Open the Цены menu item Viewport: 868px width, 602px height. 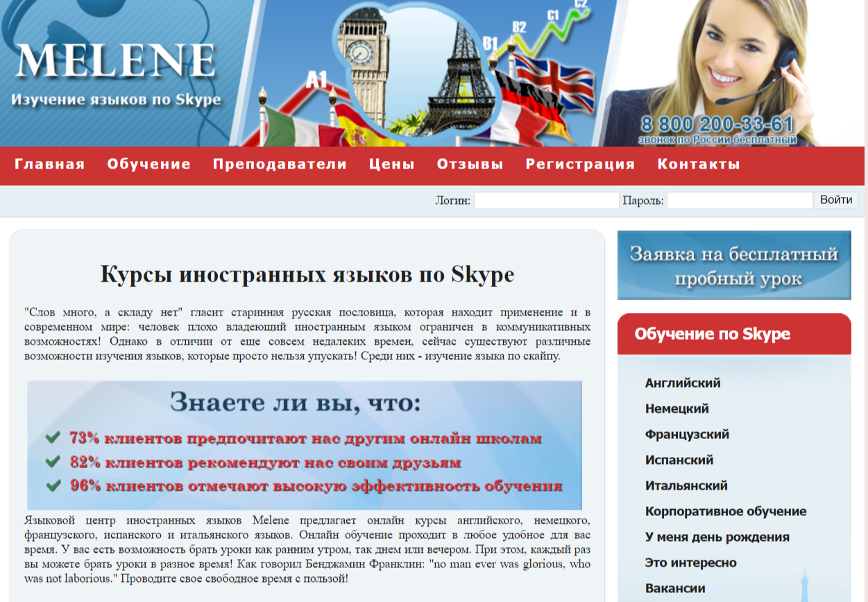point(392,164)
